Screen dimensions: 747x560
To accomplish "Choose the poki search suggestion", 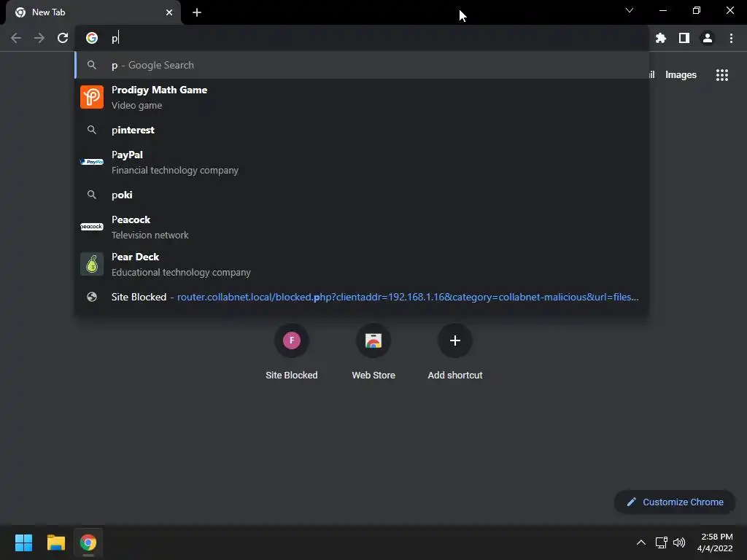I will (x=362, y=195).
